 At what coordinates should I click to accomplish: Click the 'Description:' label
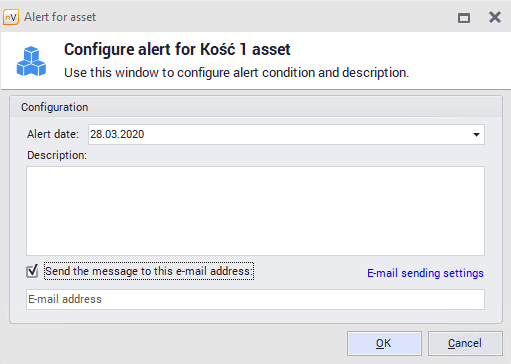[x=57, y=155]
